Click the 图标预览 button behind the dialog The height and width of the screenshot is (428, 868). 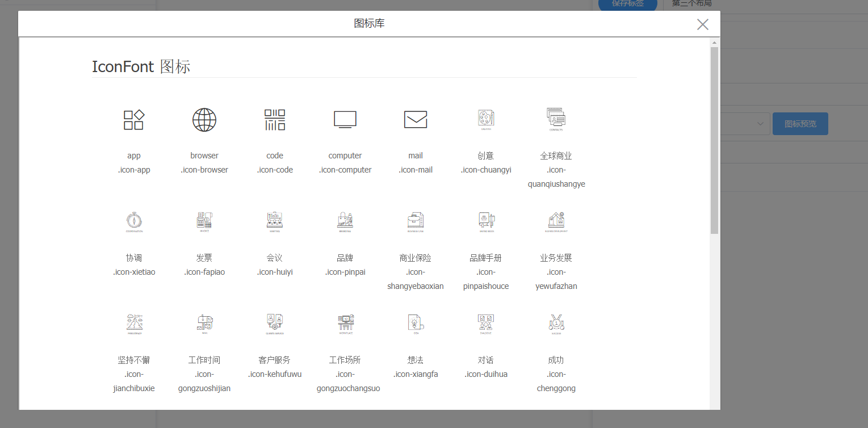[x=800, y=124]
